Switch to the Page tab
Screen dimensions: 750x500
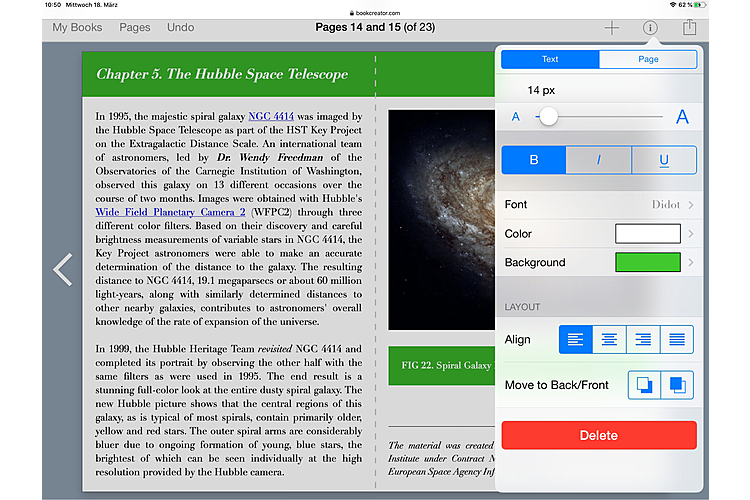pyautogui.click(x=648, y=59)
